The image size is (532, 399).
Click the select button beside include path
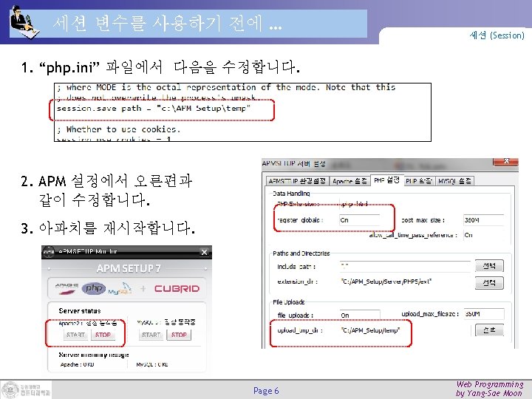(489, 266)
